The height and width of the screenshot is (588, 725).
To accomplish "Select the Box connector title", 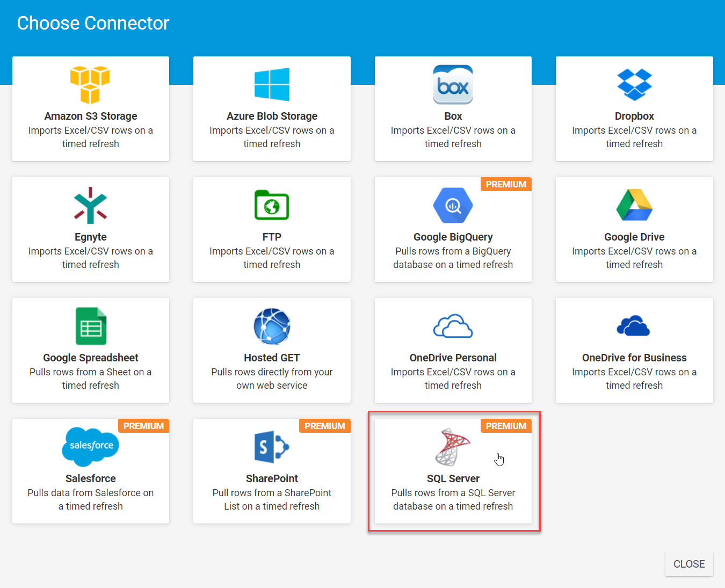I will click(453, 116).
